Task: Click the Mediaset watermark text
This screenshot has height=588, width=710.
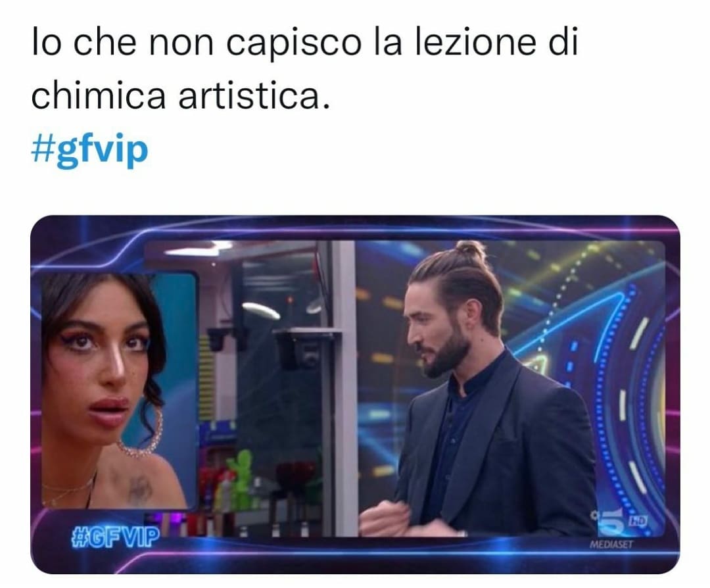Action: click(611, 545)
